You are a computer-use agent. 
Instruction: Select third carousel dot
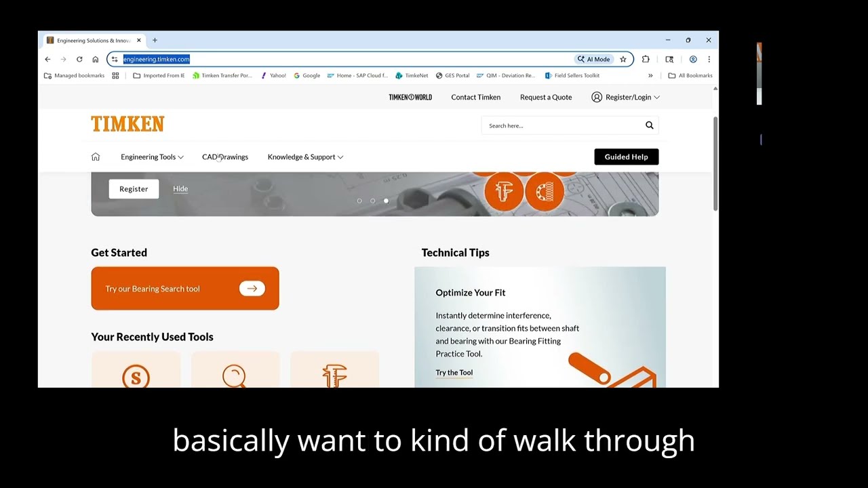coord(386,201)
